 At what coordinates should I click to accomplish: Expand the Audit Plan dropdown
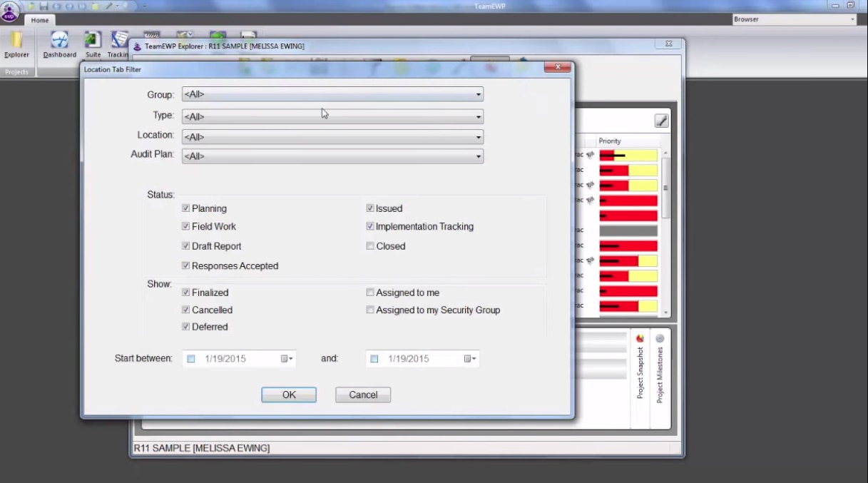477,156
